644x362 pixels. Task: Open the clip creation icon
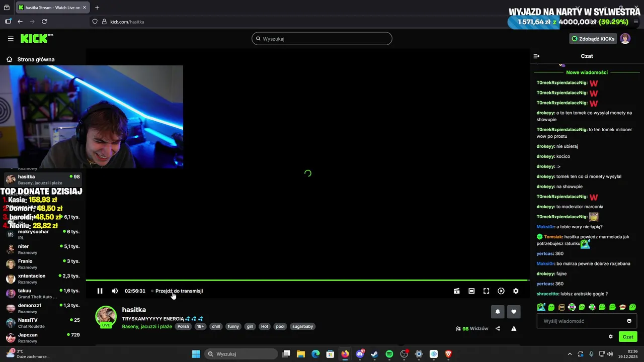pyautogui.click(x=457, y=291)
